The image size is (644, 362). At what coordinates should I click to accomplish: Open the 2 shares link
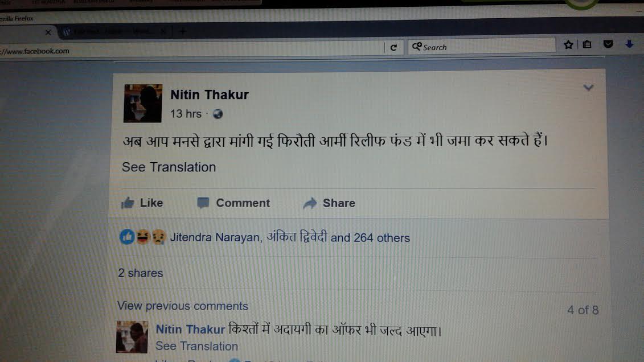(x=141, y=273)
